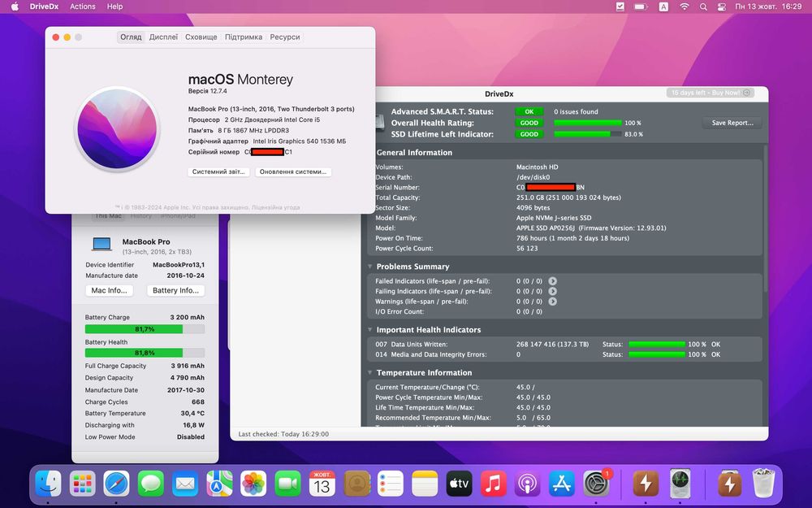
Task: Click the Battery Info… button
Action: pos(175,291)
